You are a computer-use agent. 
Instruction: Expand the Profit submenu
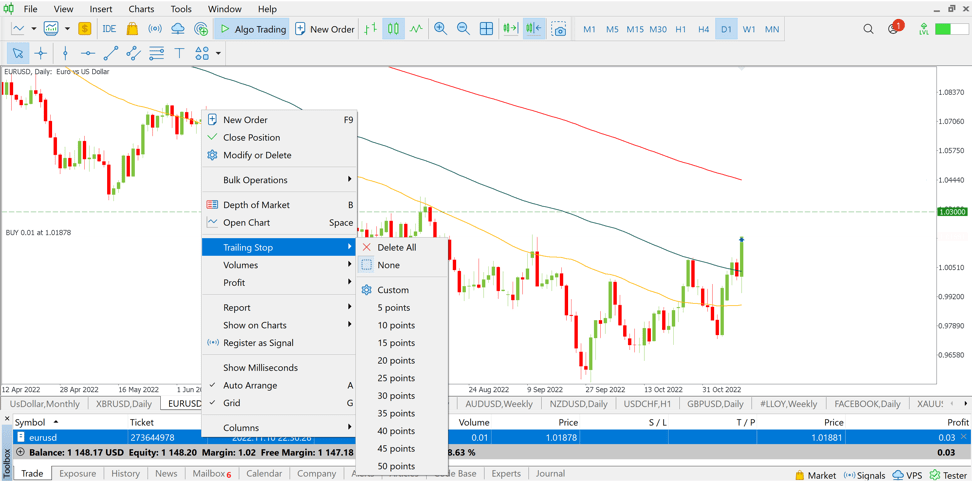click(280, 283)
